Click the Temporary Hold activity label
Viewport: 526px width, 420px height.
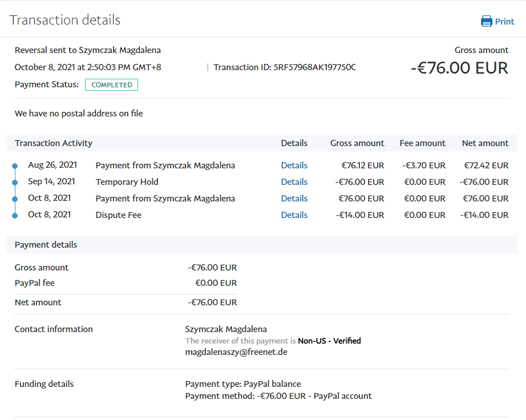127,182
